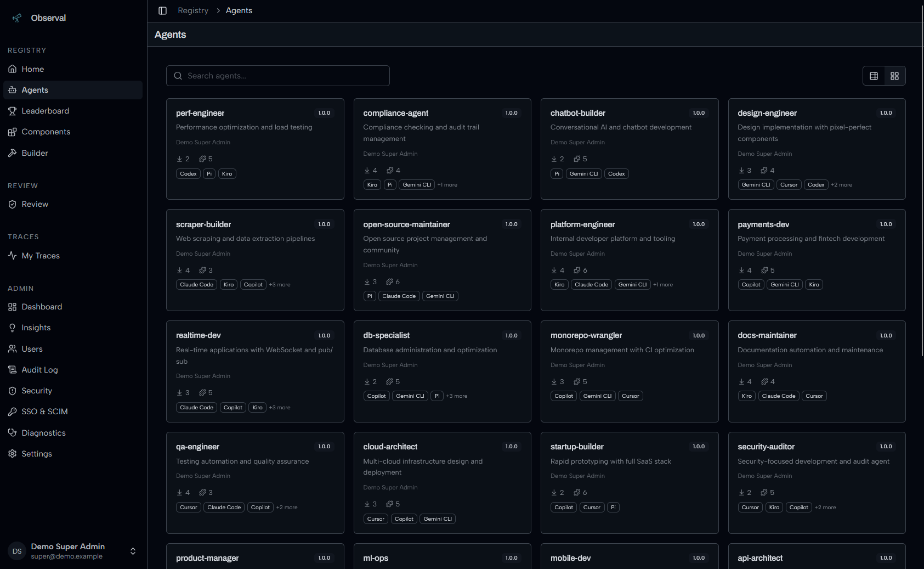Image resolution: width=924 pixels, height=569 pixels.
Task: Click the Security shield icon
Action: (x=13, y=391)
